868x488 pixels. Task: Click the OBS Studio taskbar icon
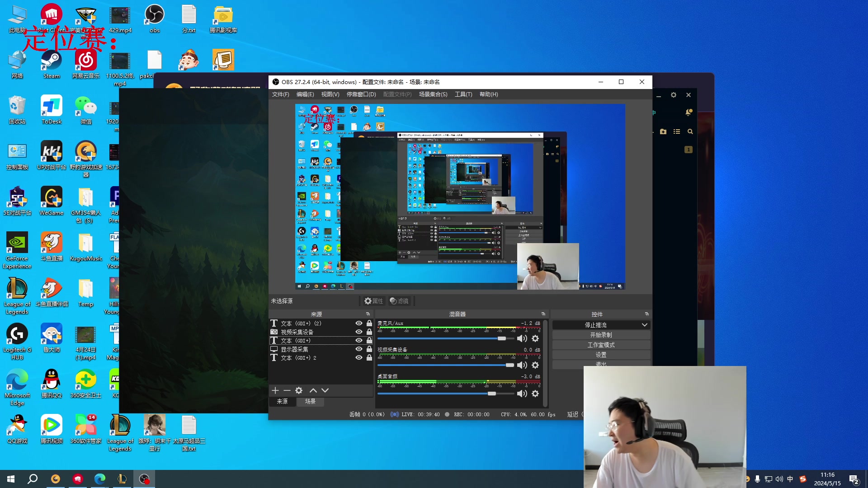(x=144, y=479)
